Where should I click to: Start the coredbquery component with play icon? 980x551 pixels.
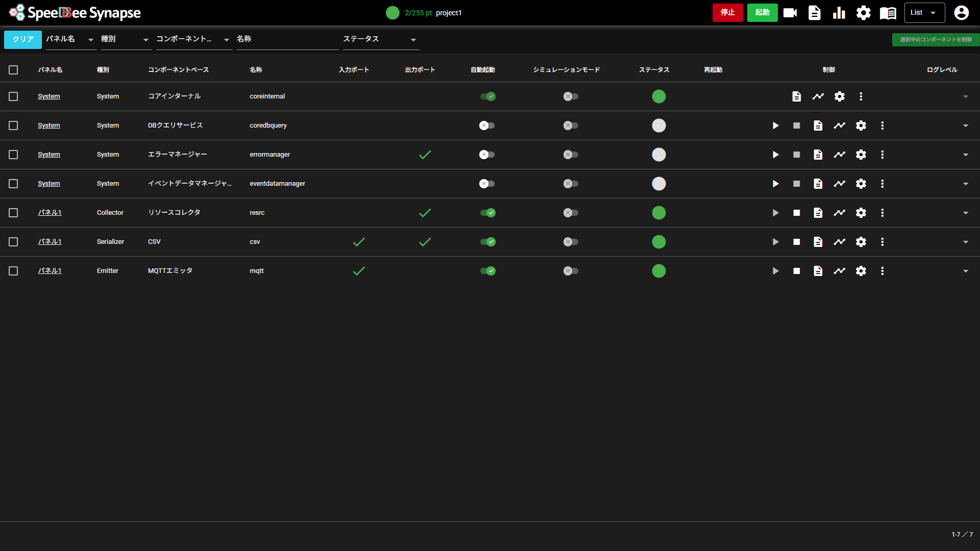coord(775,126)
